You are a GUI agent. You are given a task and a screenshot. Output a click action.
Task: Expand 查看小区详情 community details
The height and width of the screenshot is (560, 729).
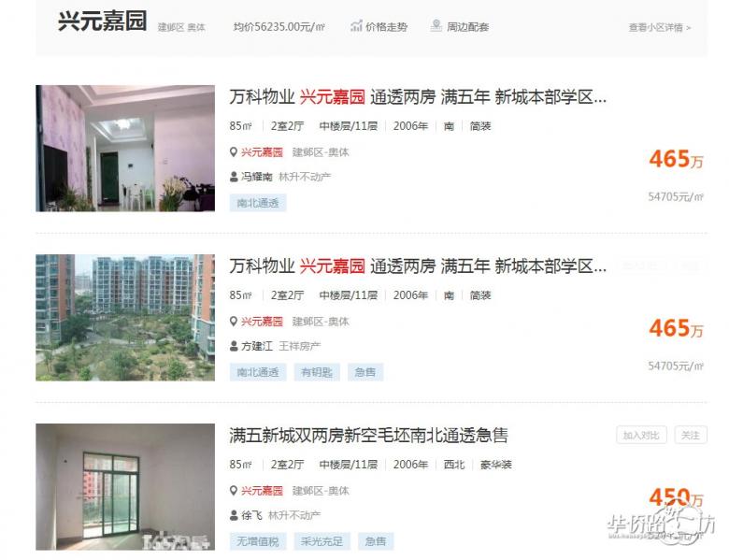coord(660,27)
